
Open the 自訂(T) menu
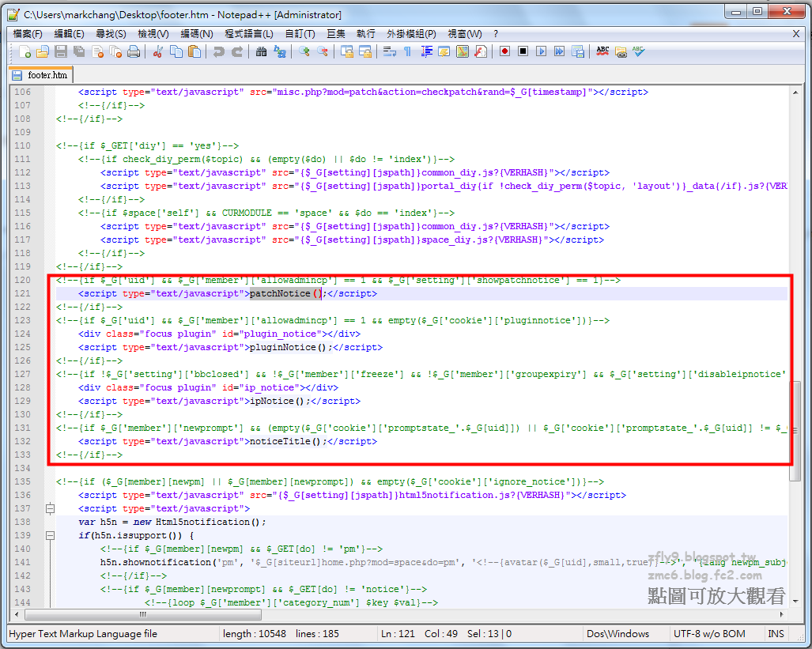pos(300,34)
